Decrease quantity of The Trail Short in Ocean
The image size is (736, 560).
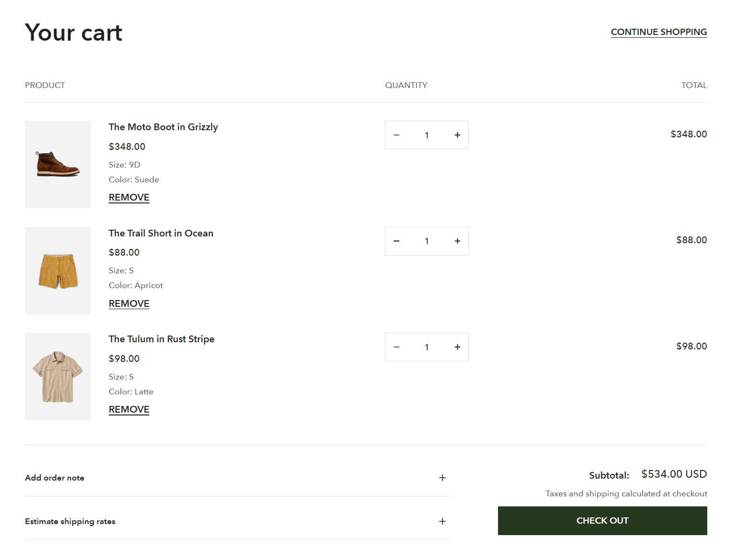point(396,241)
